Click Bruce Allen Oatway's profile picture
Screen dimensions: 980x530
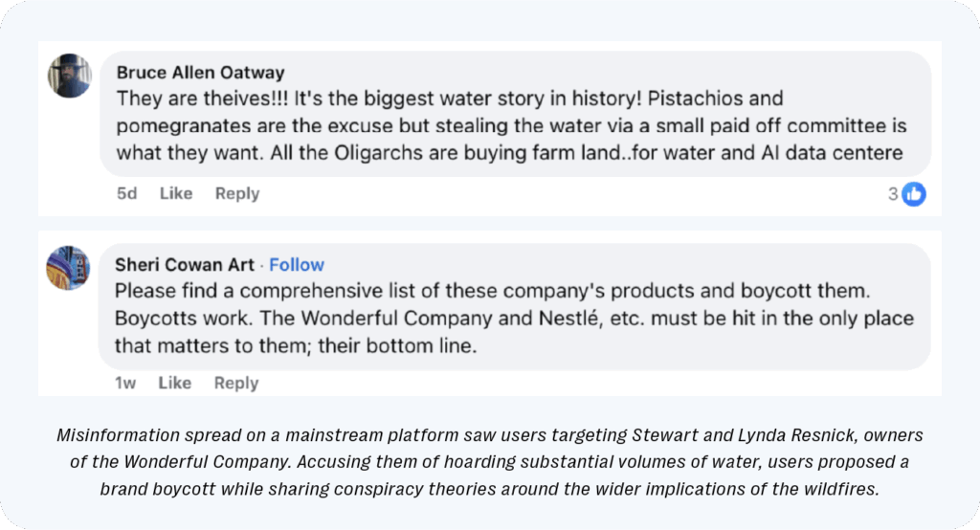[69, 76]
